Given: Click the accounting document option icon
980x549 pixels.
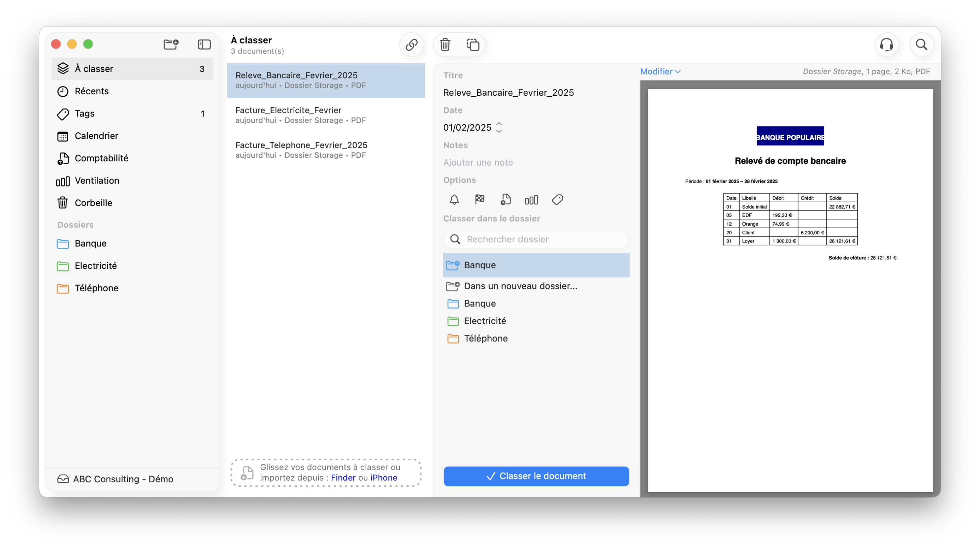Looking at the screenshot, I should [x=505, y=199].
